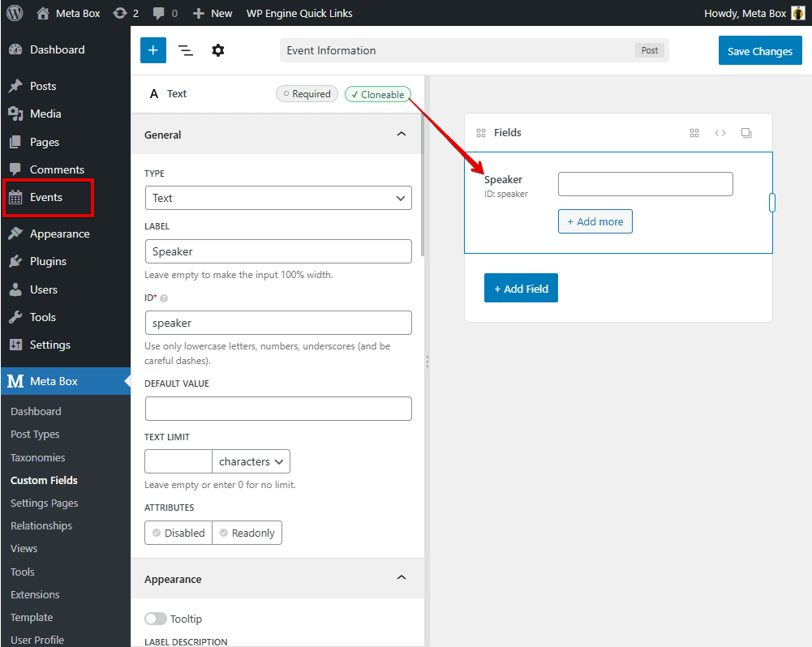Toggle the Required option
Image resolution: width=812 pixels, height=647 pixels.
pos(307,94)
